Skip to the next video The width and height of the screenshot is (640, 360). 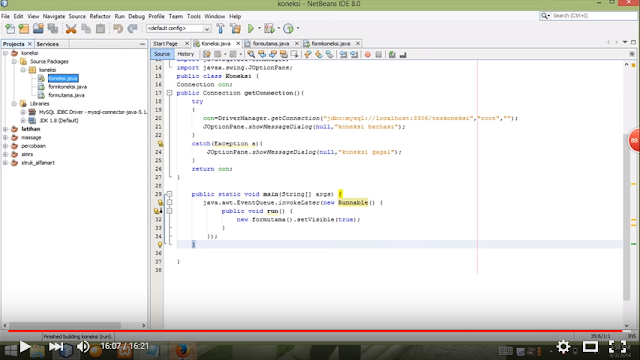(x=56, y=347)
